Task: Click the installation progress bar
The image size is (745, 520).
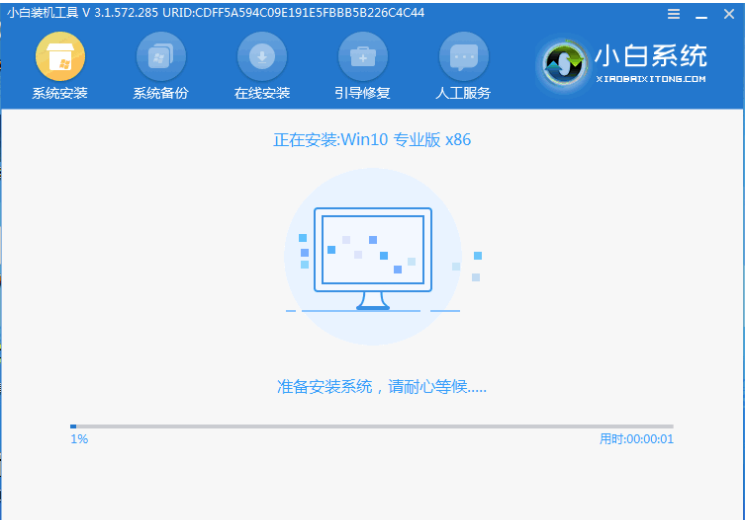Action: (x=372, y=426)
